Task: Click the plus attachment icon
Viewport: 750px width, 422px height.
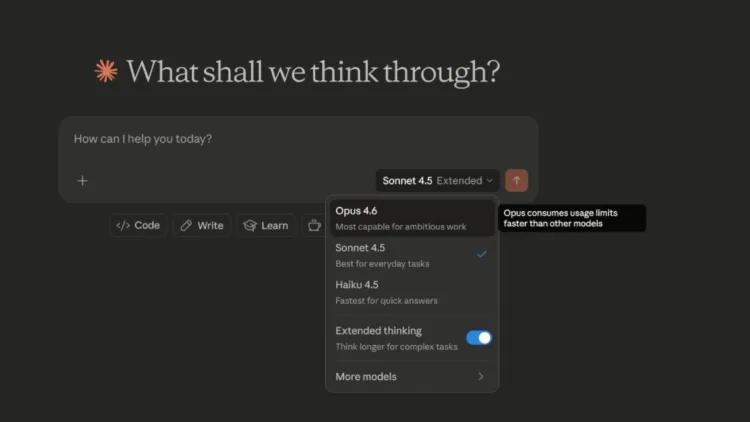Action: [x=83, y=181]
